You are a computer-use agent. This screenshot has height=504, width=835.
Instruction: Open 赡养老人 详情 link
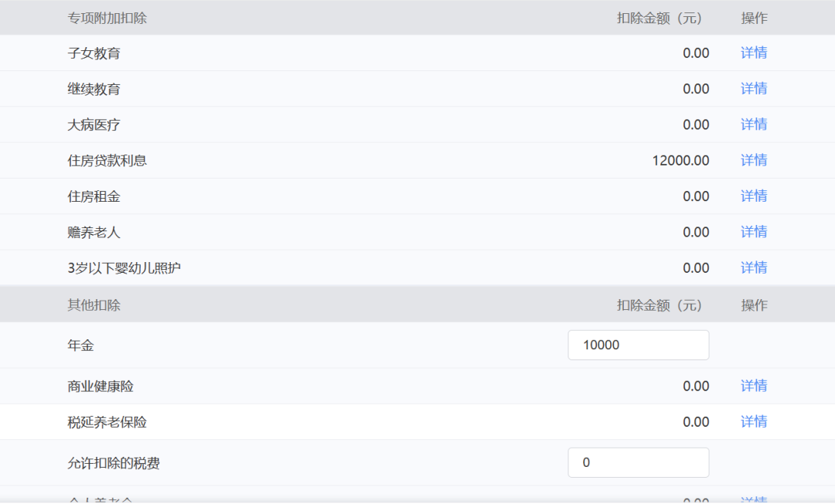tap(754, 232)
